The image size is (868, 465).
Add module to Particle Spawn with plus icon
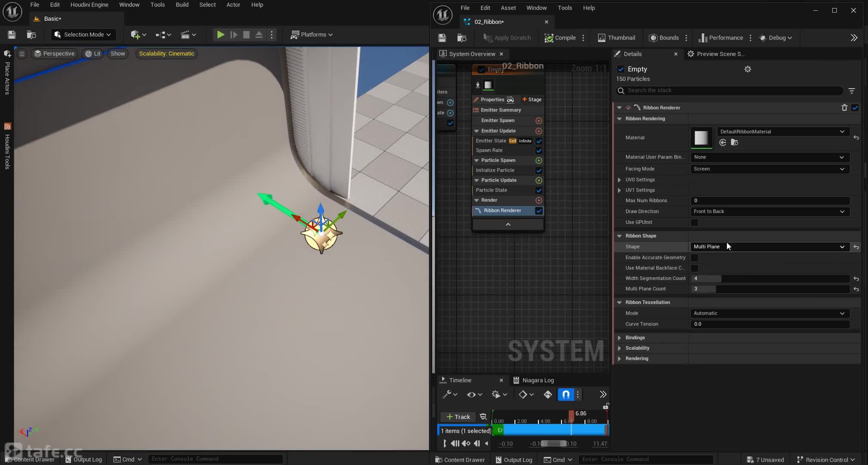[539, 161]
